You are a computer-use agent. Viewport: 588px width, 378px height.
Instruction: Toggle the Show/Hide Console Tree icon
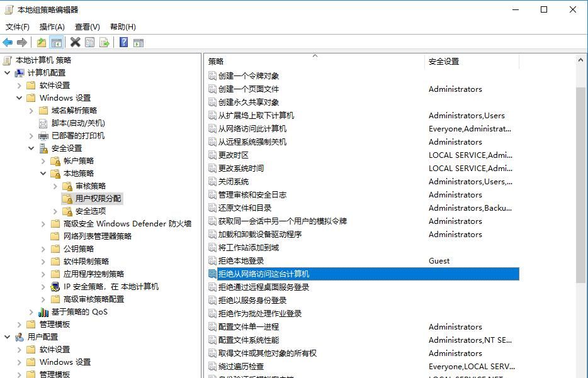56,42
